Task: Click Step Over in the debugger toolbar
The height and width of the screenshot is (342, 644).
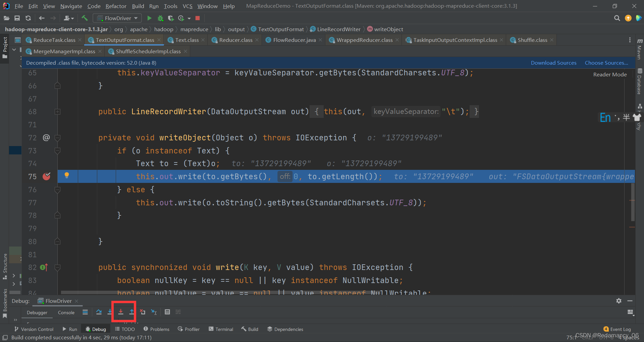Action: point(99,312)
